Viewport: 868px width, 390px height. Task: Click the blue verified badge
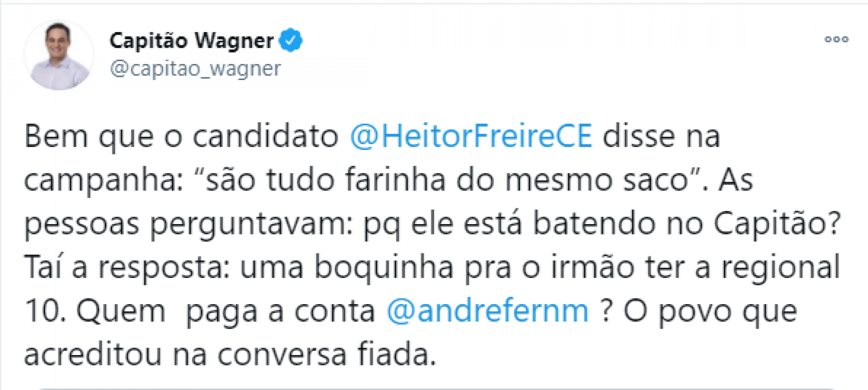(x=290, y=41)
